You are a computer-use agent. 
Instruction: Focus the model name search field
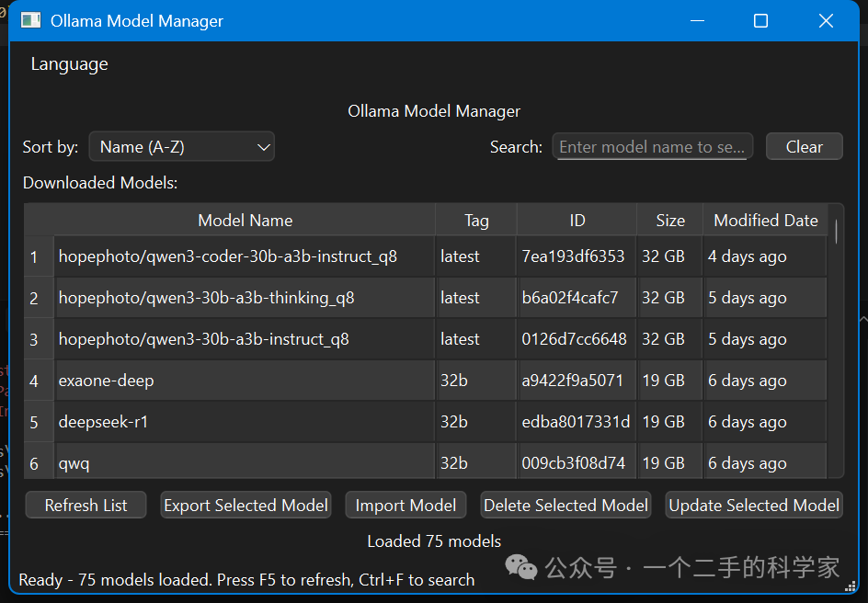[x=652, y=146]
